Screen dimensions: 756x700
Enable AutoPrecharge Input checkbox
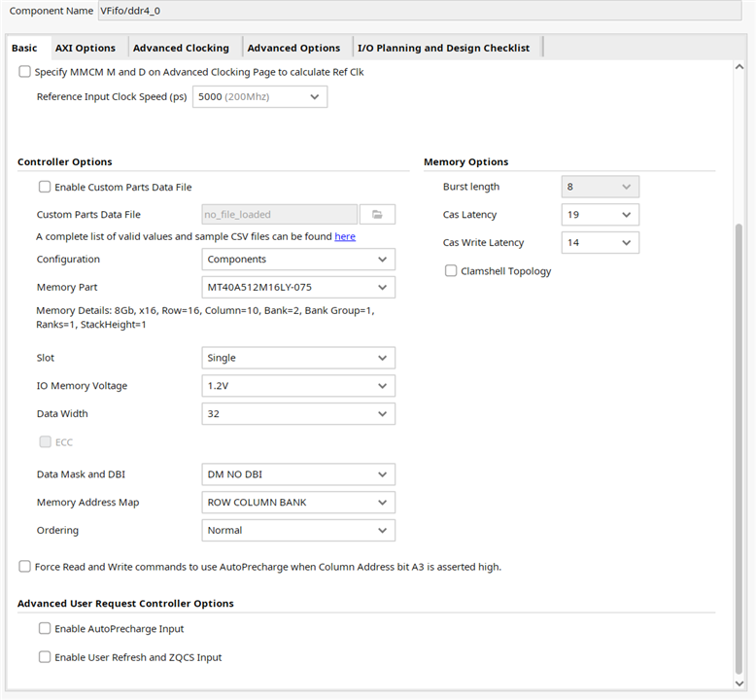coord(45,628)
